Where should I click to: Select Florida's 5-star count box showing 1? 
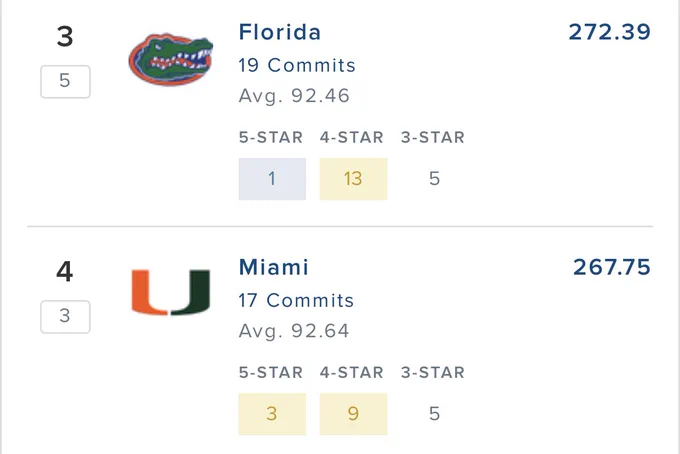(272, 179)
